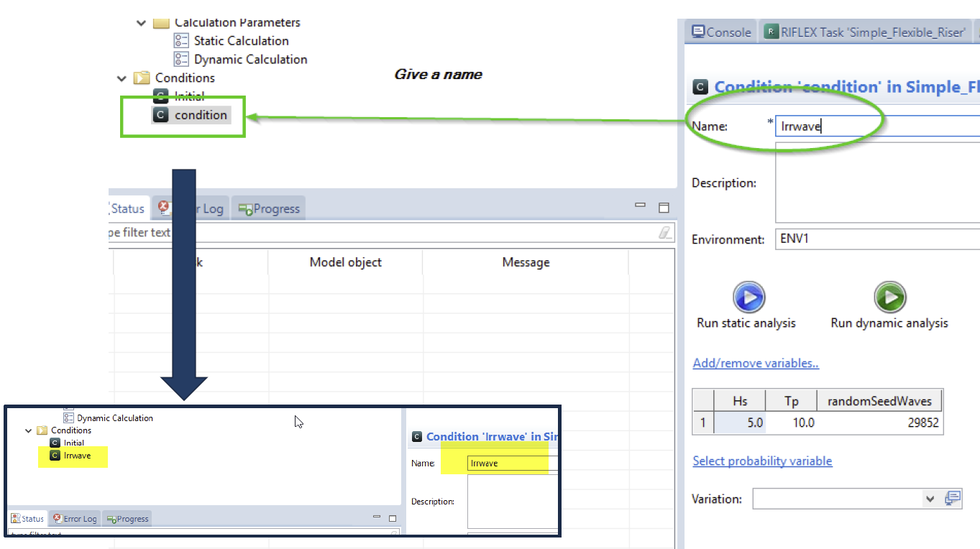Select the Hs cell showing 5.0
Screen dimensions: 980x549
(x=740, y=423)
